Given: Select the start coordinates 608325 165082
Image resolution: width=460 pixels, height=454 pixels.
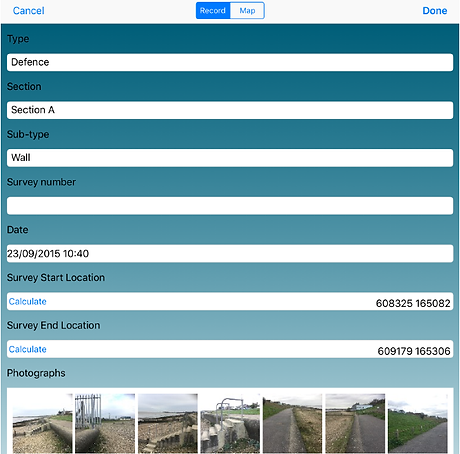Looking at the screenshot, I should coord(413,303).
